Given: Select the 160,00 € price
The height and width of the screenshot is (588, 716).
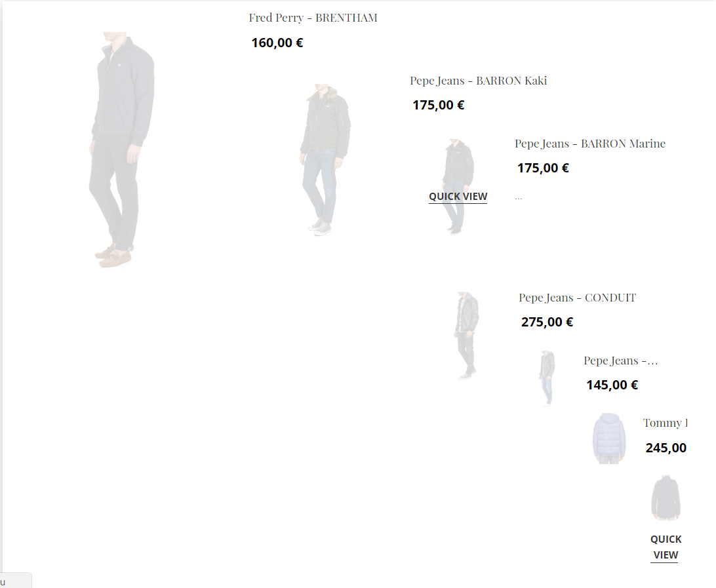Looking at the screenshot, I should point(277,43).
